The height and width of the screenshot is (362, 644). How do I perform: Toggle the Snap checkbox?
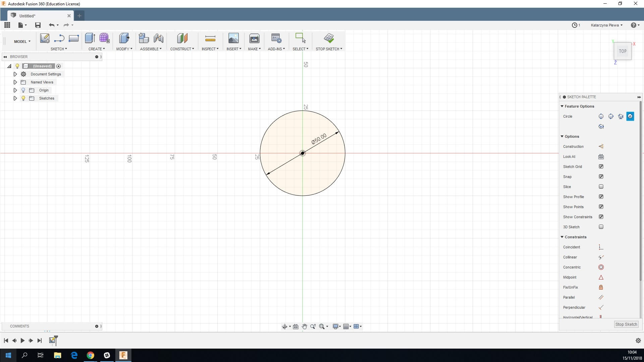[601, 177]
